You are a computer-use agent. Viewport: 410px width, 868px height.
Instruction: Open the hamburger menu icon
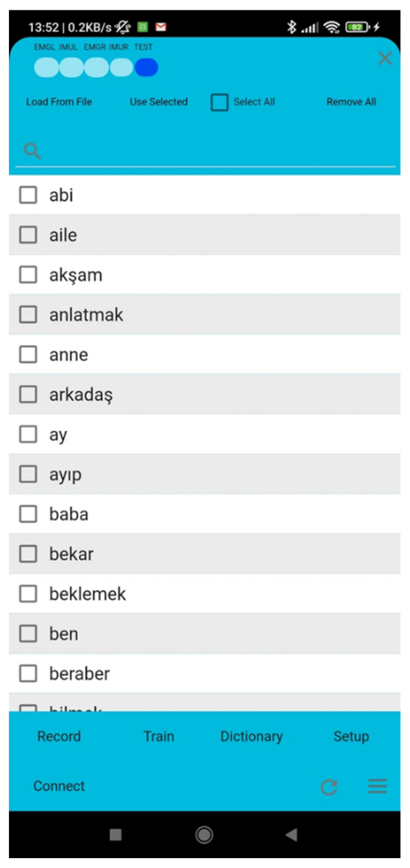(x=377, y=786)
